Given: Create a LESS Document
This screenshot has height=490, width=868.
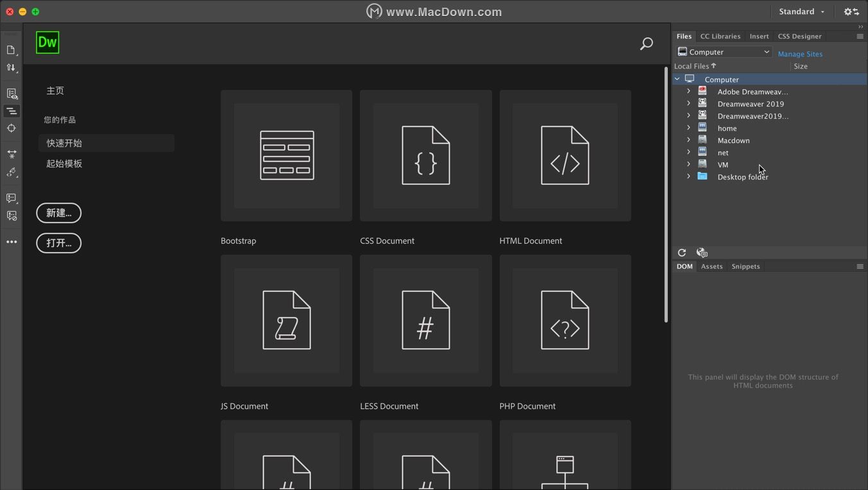Looking at the screenshot, I should click(x=426, y=321).
